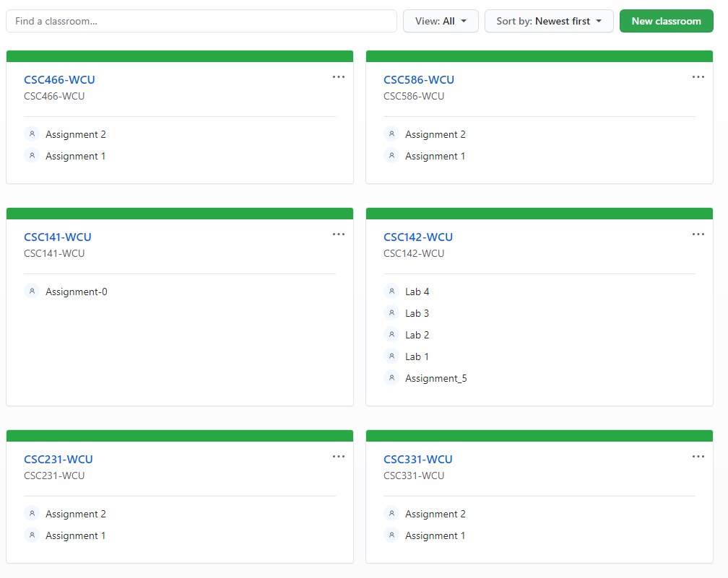The height and width of the screenshot is (578, 728).
Task: Click person icon beside Lab 2
Action: click(x=391, y=335)
